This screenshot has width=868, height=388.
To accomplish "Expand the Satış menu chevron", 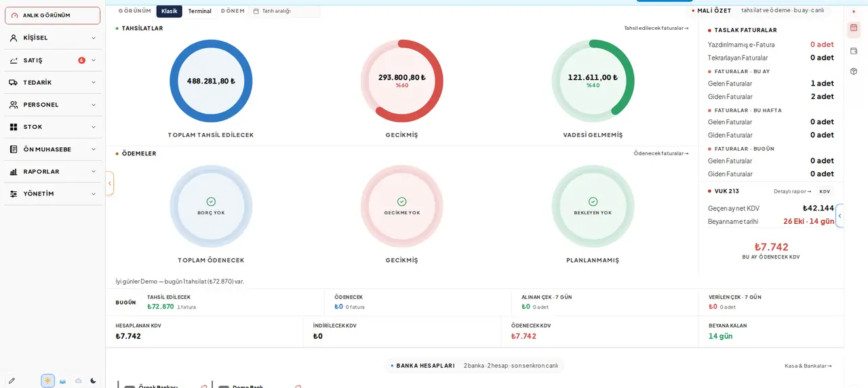I will 94,60.
